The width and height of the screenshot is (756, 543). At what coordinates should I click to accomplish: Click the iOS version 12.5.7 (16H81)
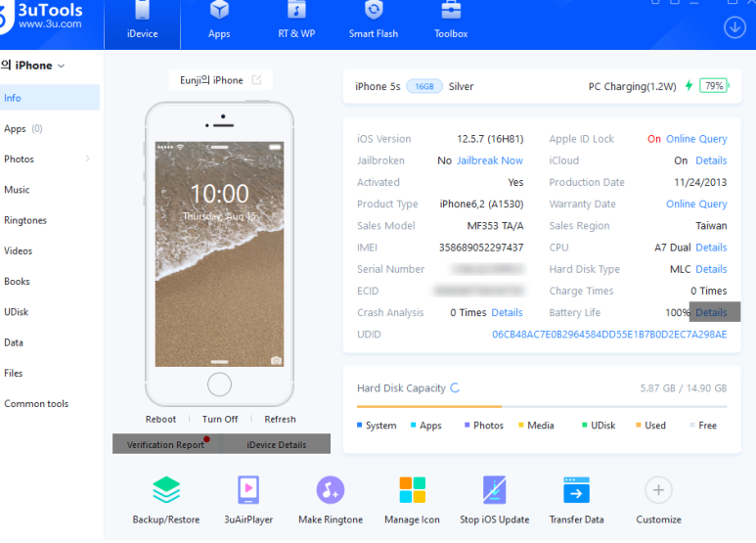tap(490, 139)
